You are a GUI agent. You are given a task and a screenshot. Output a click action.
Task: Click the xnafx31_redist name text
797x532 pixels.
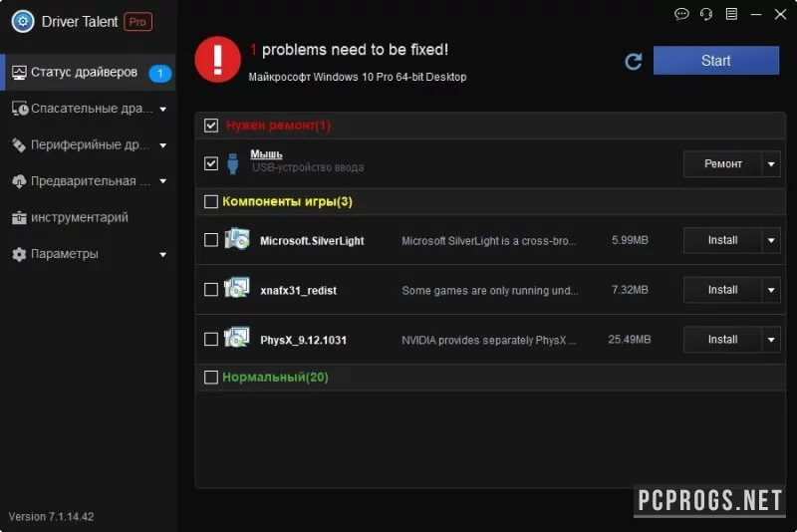[x=298, y=291]
